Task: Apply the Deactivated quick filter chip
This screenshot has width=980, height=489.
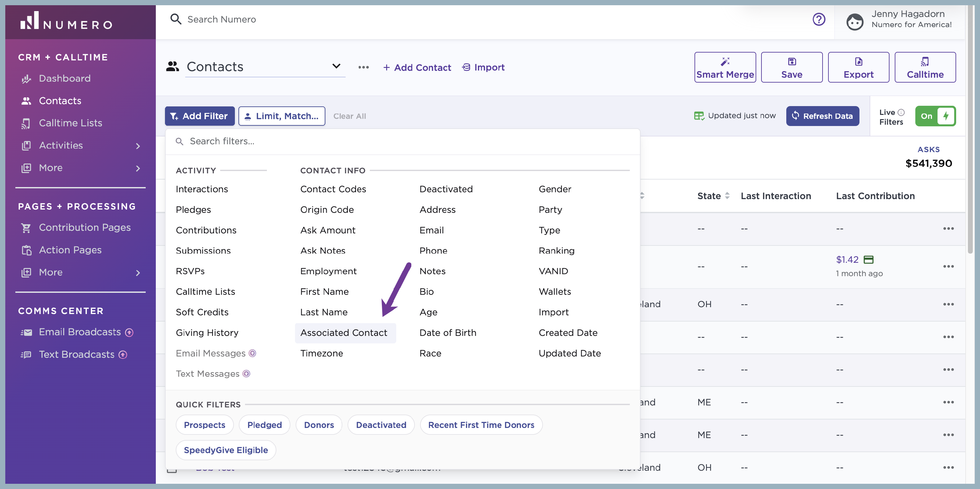Action: [381, 425]
